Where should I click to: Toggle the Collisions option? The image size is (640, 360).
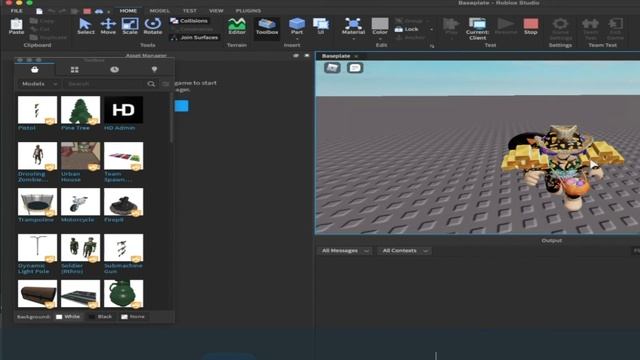(x=189, y=21)
